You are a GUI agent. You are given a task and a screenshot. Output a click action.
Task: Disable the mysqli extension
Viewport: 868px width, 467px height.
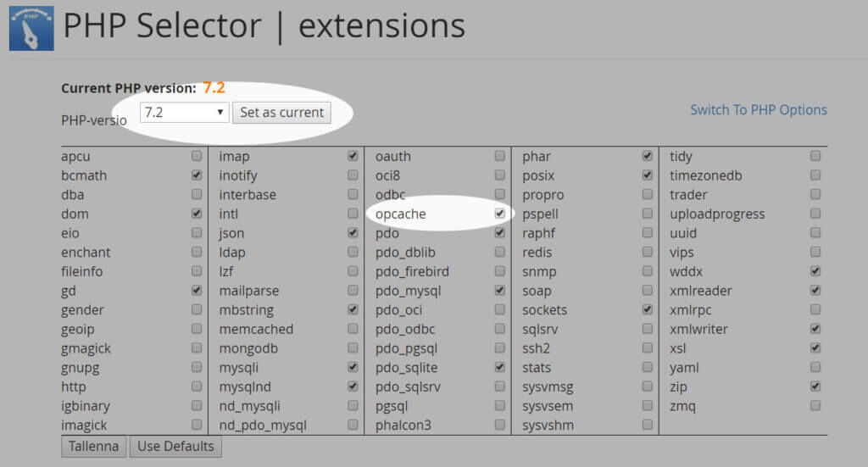click(353, 367)
